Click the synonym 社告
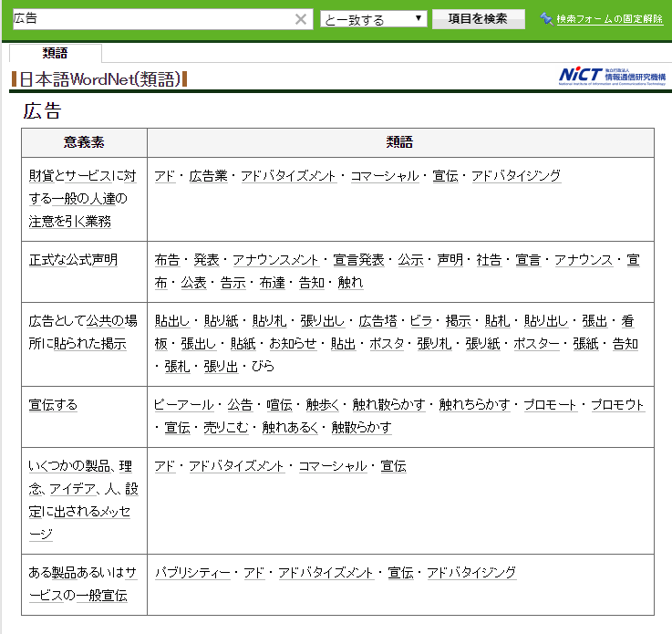 [489, 260]
